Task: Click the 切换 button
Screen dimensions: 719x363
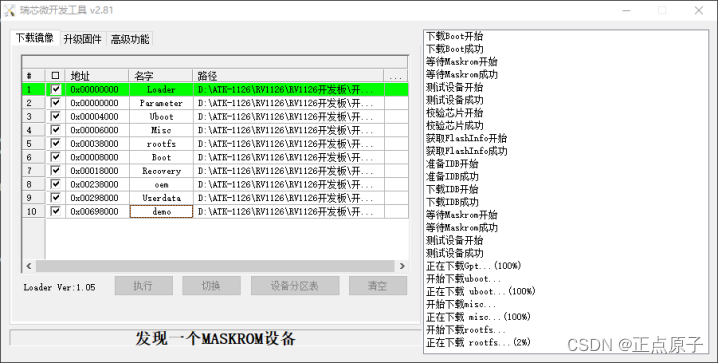Action: click(211, 286)
